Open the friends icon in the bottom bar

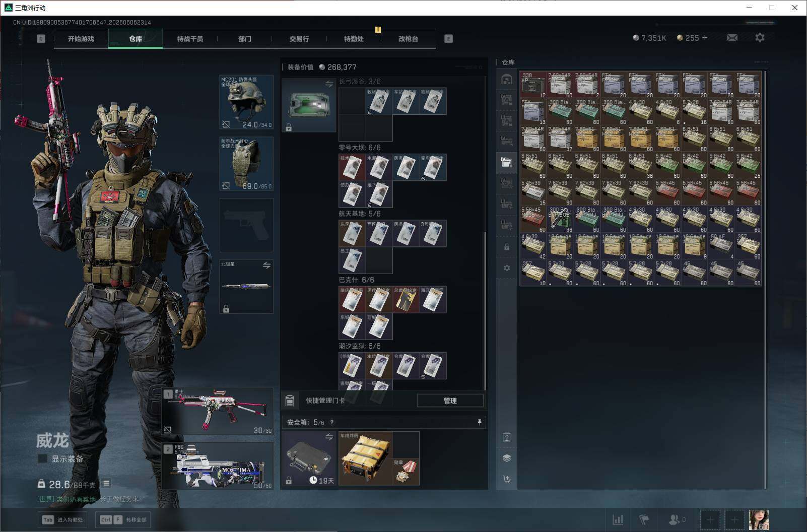point(677,519)
